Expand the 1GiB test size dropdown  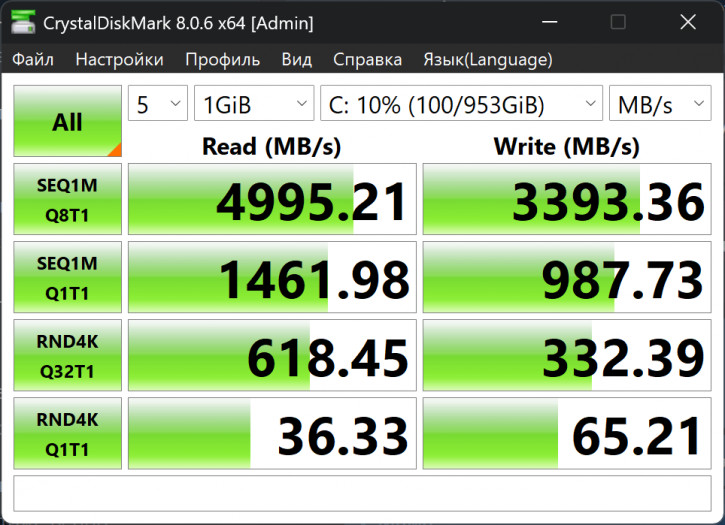click(x=254, y=103)
